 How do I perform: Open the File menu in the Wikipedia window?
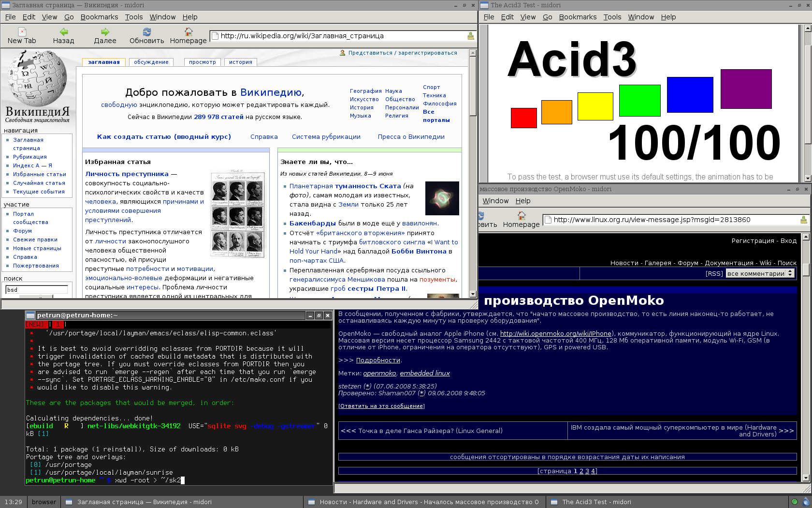(10, 17)
